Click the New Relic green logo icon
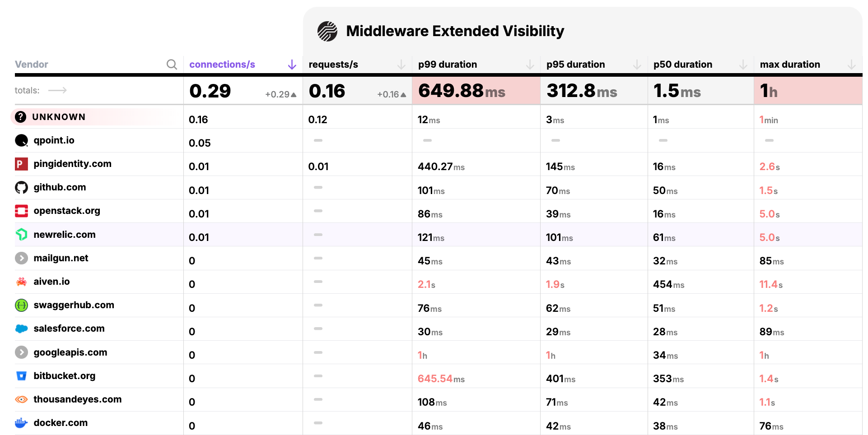 pyautogui.click(x=21, y=234)
